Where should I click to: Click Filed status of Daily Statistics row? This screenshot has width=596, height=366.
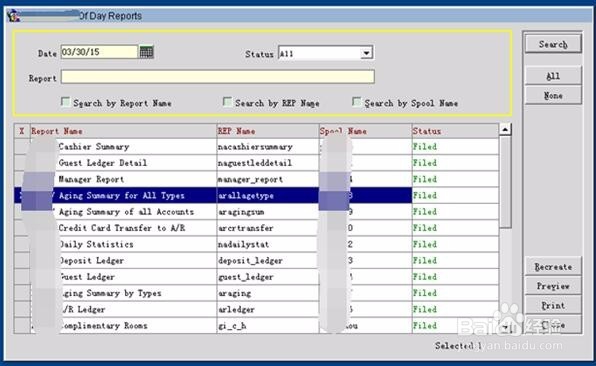coord(455,244)
